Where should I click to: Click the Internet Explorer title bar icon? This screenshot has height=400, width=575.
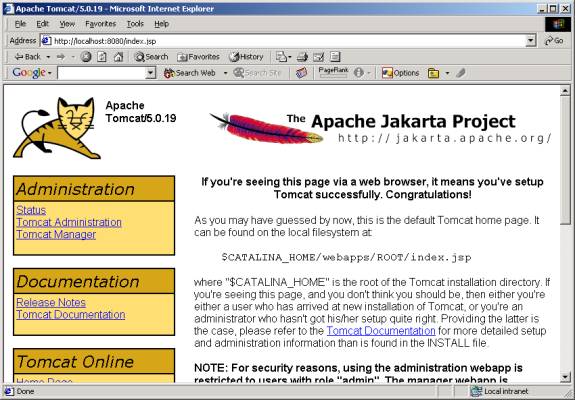tap(8, 8)
